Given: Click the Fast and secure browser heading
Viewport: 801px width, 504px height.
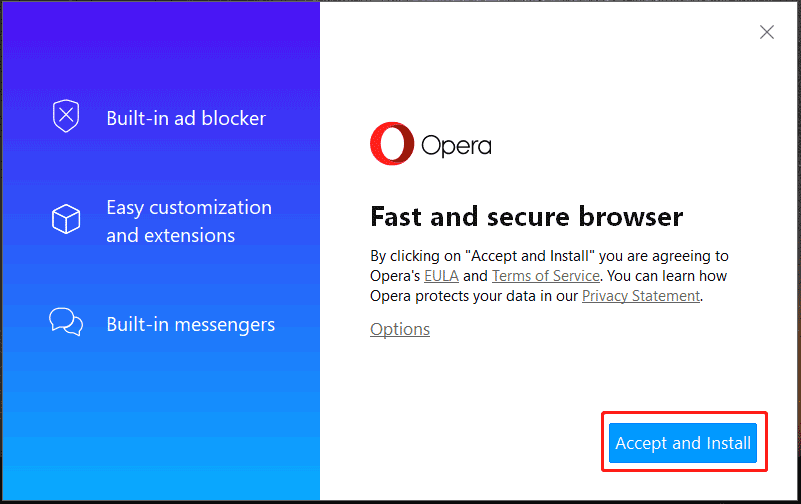Looking at the screenshot, I should click(x=527, y=217).
